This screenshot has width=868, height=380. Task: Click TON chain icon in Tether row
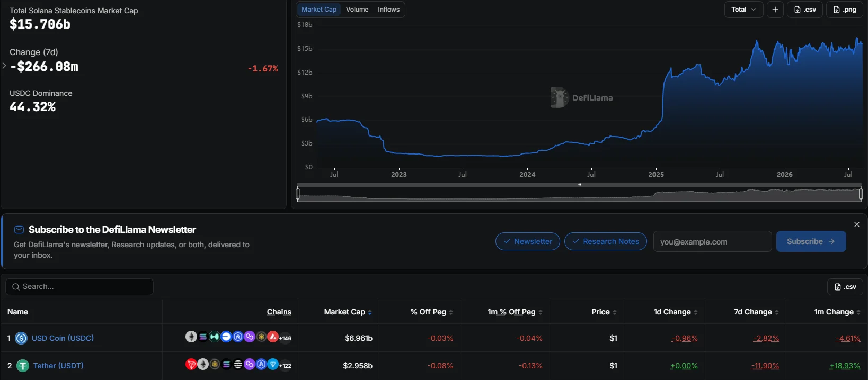(273, 364)
